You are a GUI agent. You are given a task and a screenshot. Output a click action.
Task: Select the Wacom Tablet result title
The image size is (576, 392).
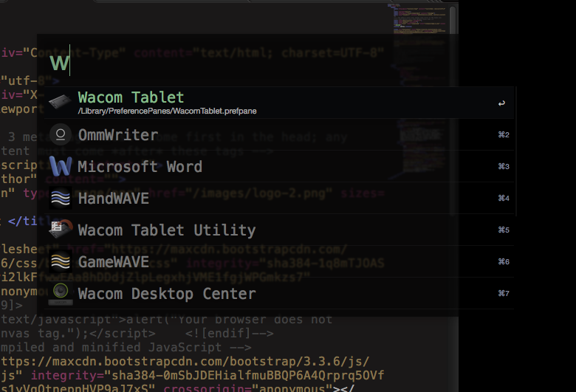point(131,97)
